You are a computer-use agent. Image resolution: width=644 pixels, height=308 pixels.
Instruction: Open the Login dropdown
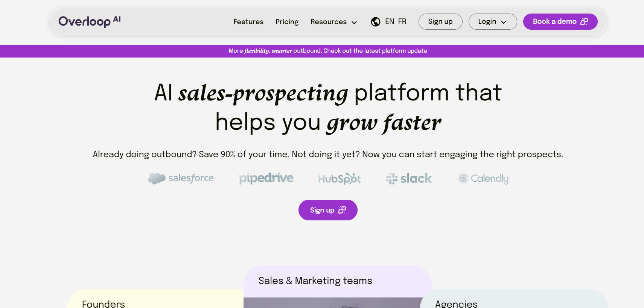pyautogui.click(x=492, y=21)
